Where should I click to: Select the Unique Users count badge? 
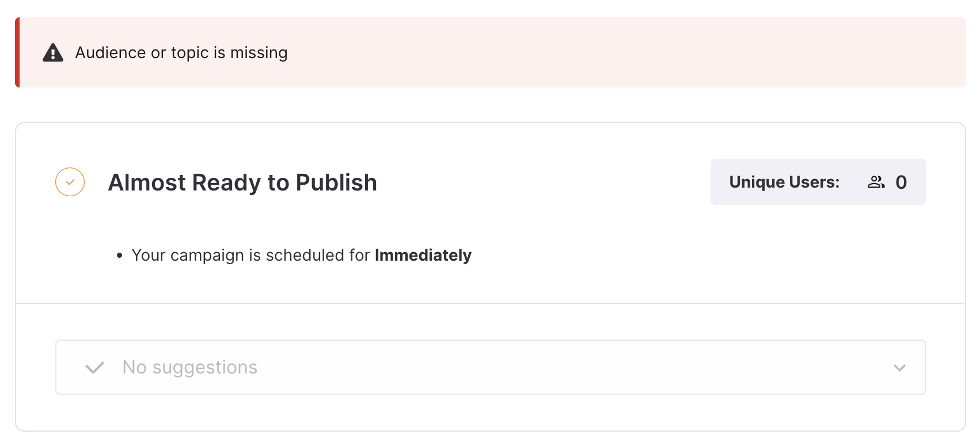[x=818, y=182]
